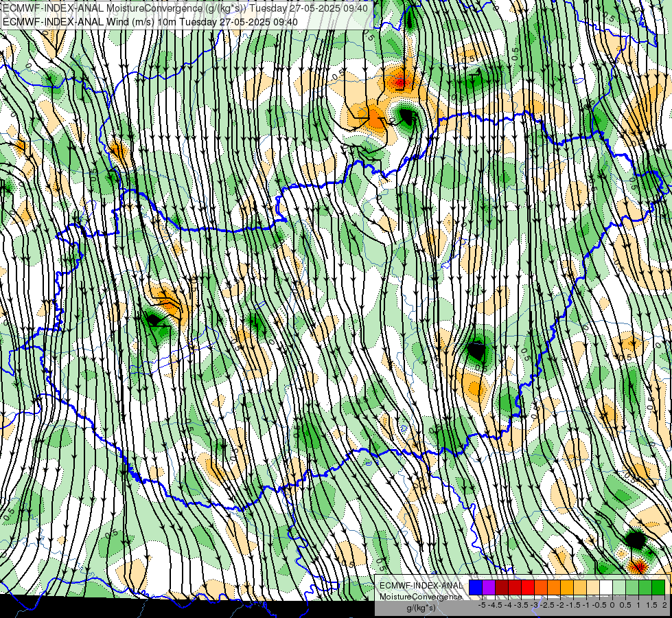672x618 pixels.
Task: Select the palest green swatch between 0 and 0.5
Action: (619, 587)
